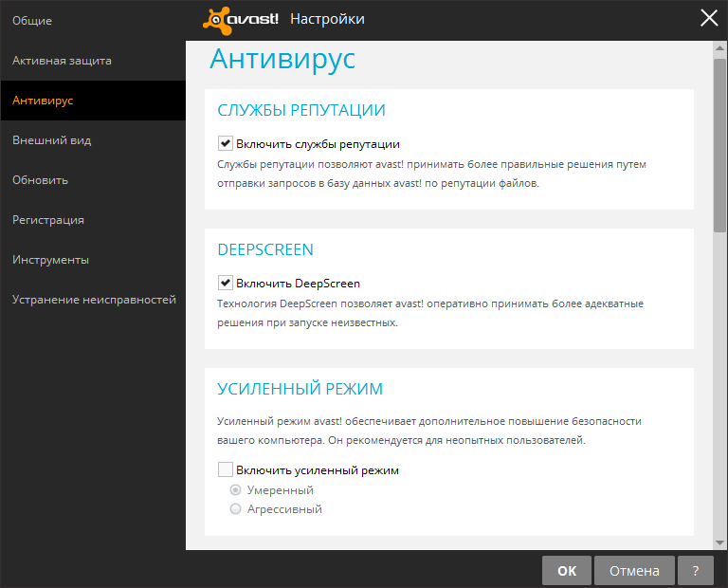Select the Агрессивный radio option
This screenshot has width=728, height=588.
236,509
